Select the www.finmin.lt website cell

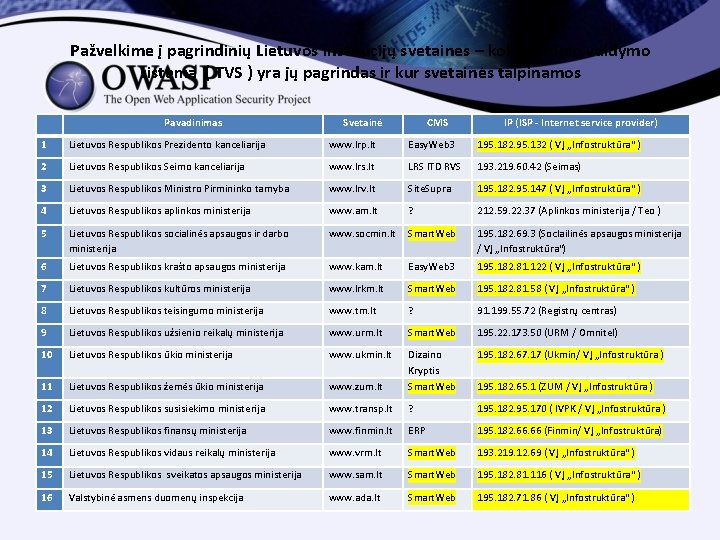click(361, 432)
